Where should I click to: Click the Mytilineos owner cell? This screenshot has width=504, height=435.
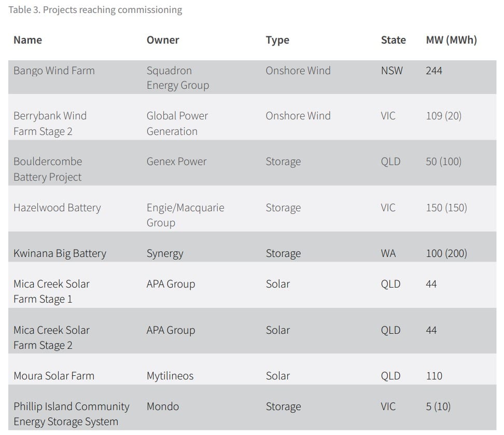click(170, 376)
